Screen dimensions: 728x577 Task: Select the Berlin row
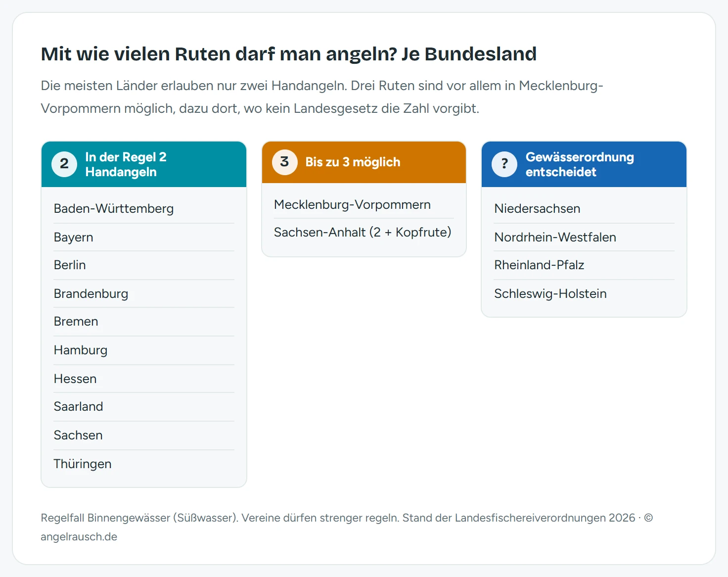[144, 265]
